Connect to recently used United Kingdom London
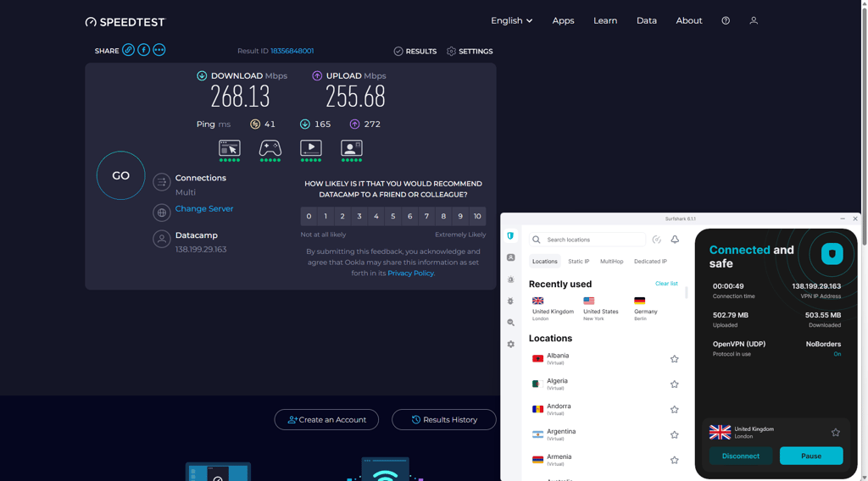 553,308
